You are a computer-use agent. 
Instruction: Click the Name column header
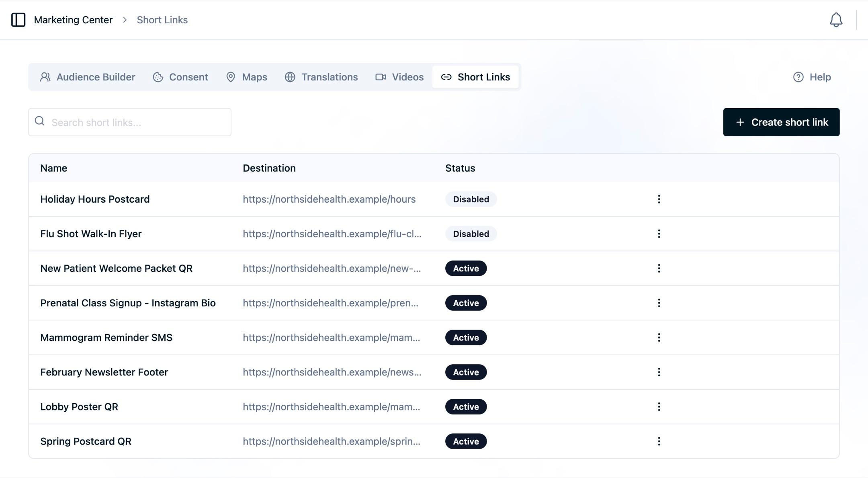coord(54,168)
